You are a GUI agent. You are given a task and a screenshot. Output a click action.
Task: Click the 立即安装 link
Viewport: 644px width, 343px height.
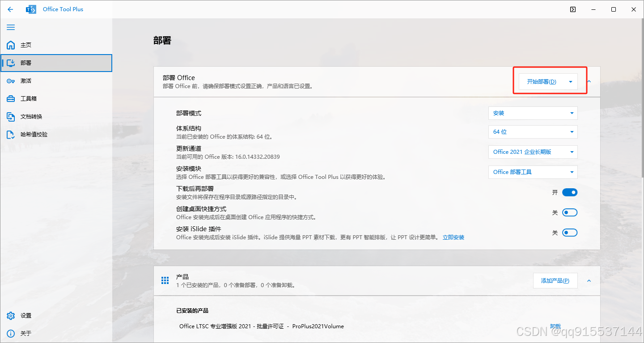453,237
